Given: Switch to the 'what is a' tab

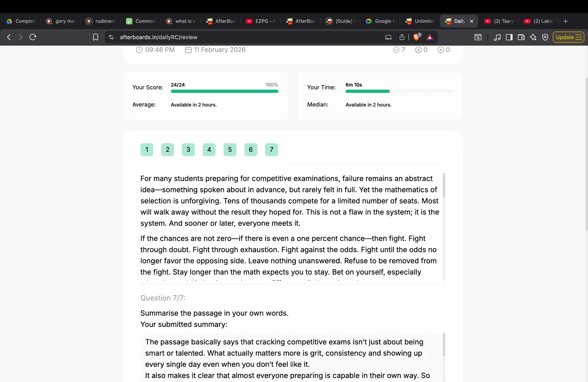Looking at the screenshot, I should click(181, 21).
